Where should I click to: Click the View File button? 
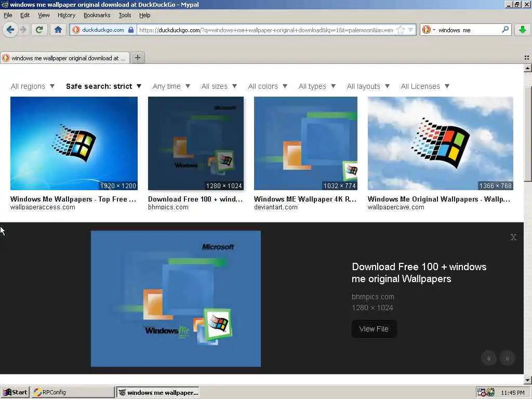[374, 329]
